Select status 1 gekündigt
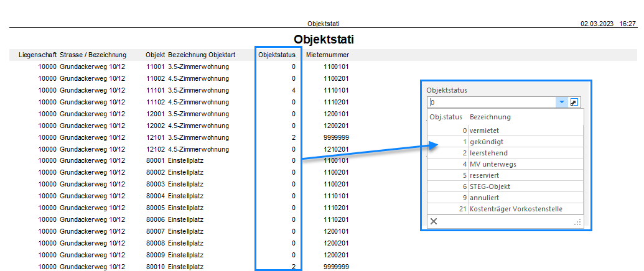Screen dimensions: 644x271 [x=505, y=142]
